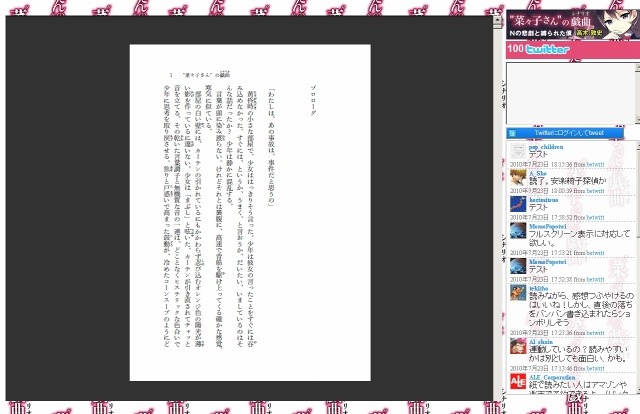Click the page header "菜々子さん"の戯曲 text
The image size is (640, 414).
(207, 75)
